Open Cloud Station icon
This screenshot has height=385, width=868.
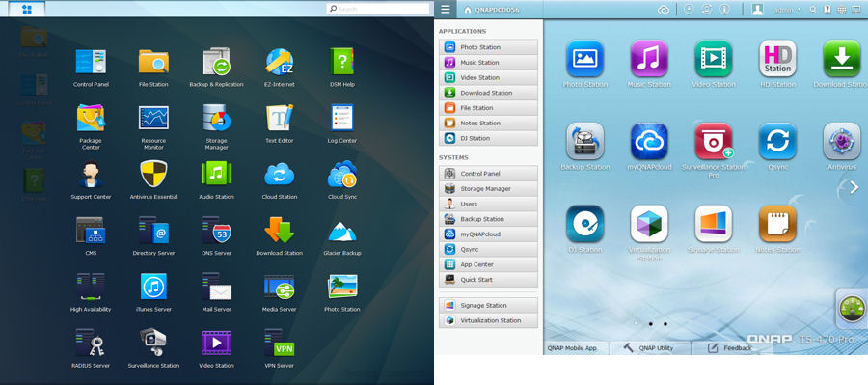click(x=280, y=175)
